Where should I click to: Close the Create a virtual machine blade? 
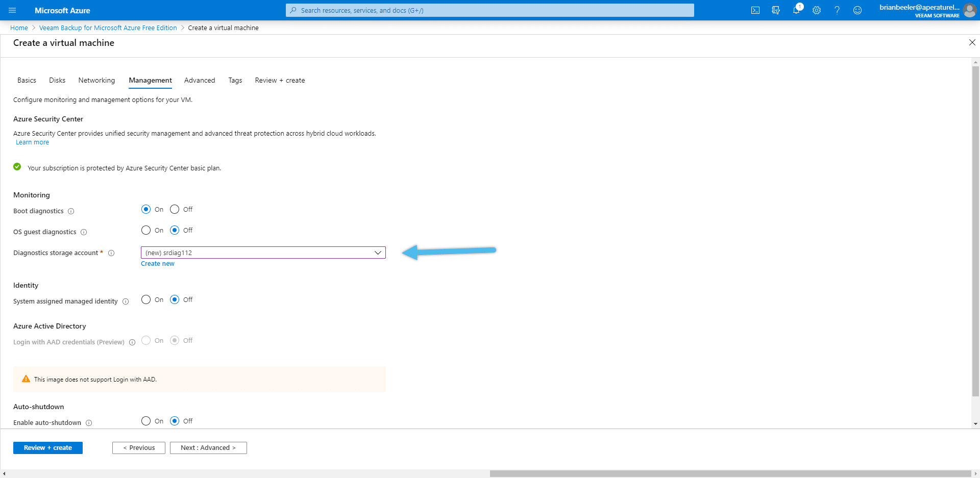[972, 42]
